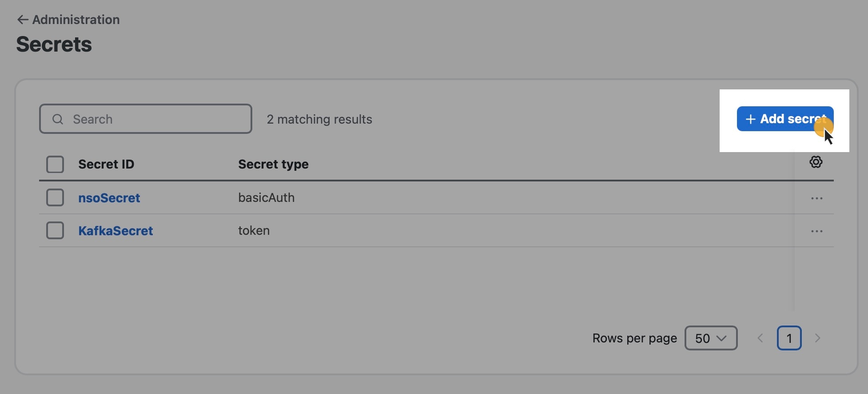The width and height of the screenshot is (868, 394).
Task: Expand the Rows per page dropdown
Action: point(711,338)
